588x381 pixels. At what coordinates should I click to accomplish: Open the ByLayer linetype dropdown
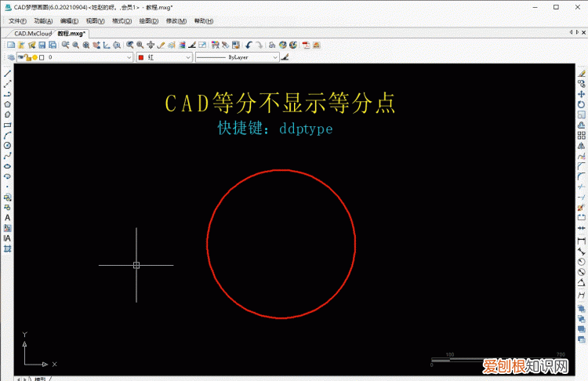237,57
